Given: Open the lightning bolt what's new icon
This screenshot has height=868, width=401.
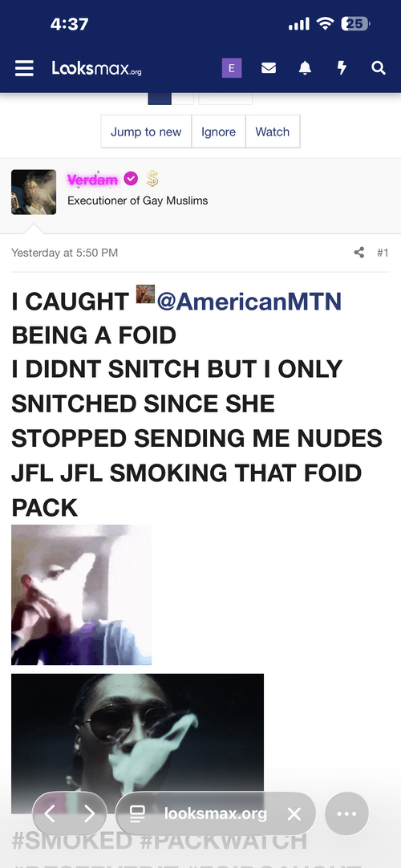Looking at the screenshot, I should (342, 68).
